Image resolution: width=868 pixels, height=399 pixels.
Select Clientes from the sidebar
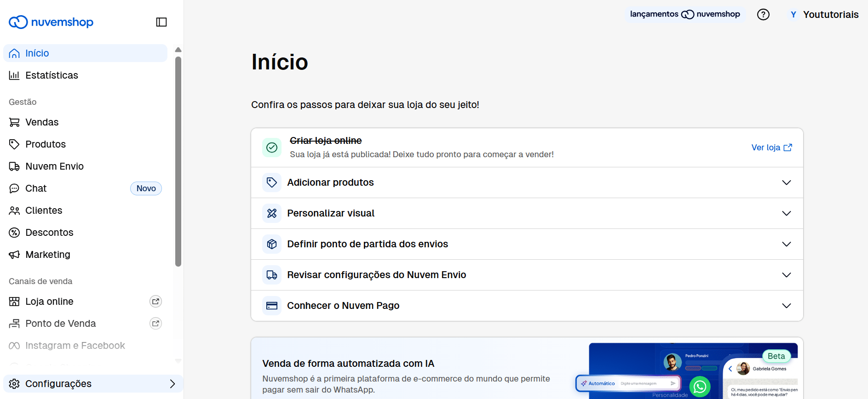tap(86, 211)
